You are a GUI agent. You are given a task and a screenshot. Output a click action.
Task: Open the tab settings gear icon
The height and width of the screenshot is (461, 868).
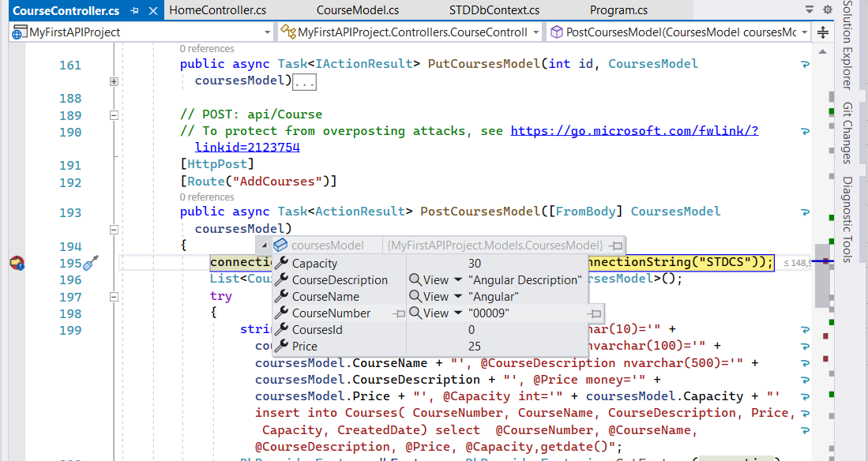828,9
